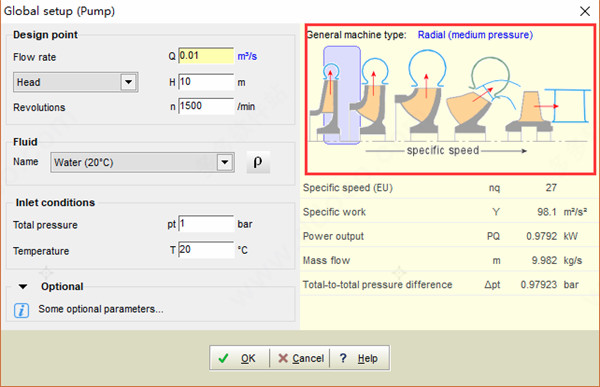Select the second radial medium pressure impeller diagram

point(370,97)
